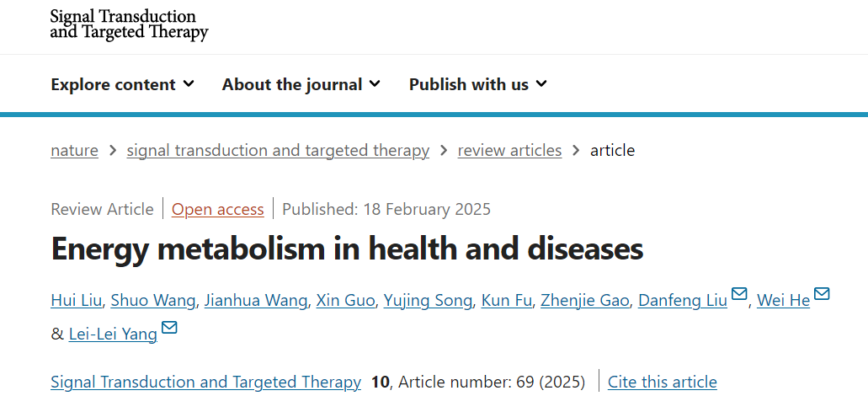Image resolution: width=868 pixels, height=412 pixels.
Task: Open the journal name link below authors
Action: coord(206,383)
